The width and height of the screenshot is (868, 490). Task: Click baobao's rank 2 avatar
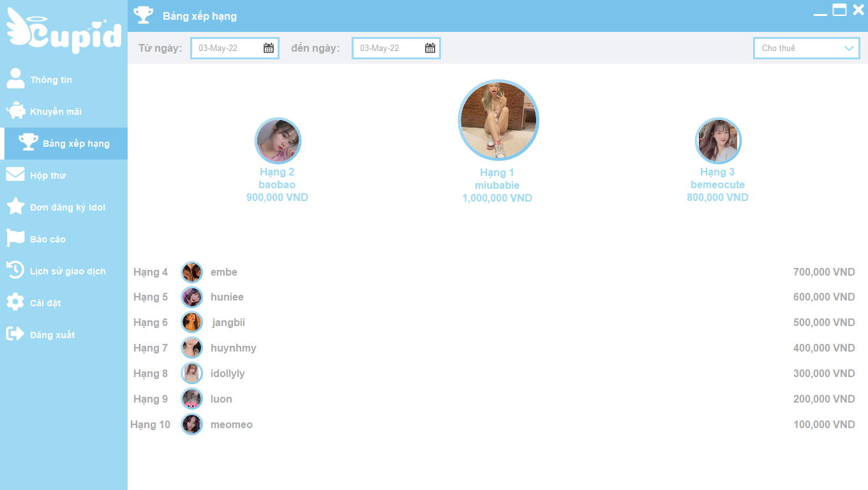point(278,141)
